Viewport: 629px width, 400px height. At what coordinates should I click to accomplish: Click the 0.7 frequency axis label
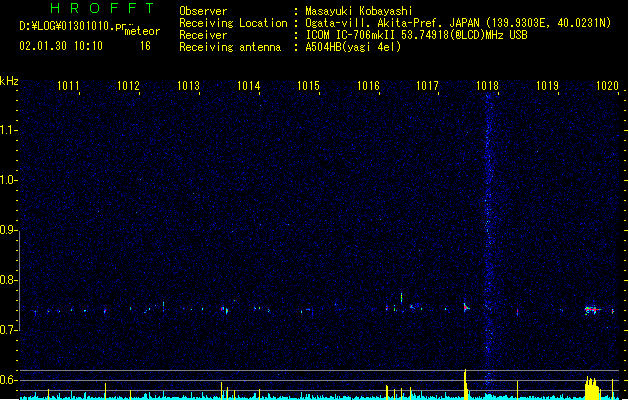click(x=8, y=330)
